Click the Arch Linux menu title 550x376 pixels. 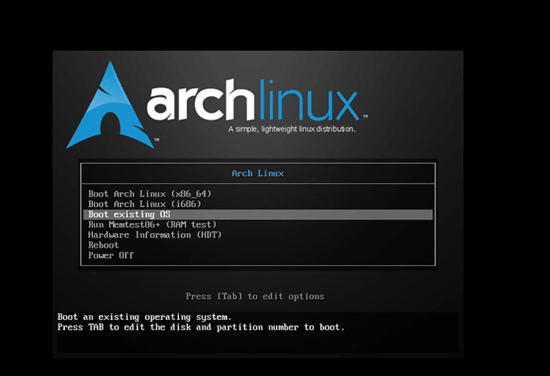coord(258,174)
